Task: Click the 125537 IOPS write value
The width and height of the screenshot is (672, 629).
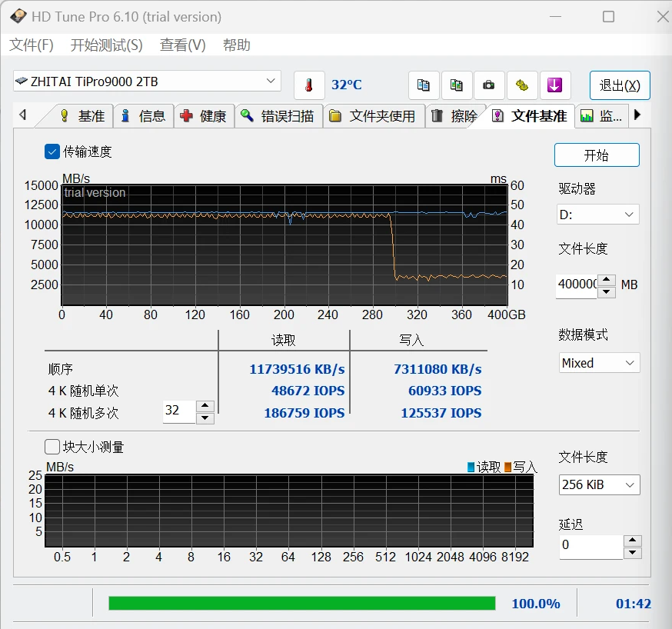Action: [441, 413]
